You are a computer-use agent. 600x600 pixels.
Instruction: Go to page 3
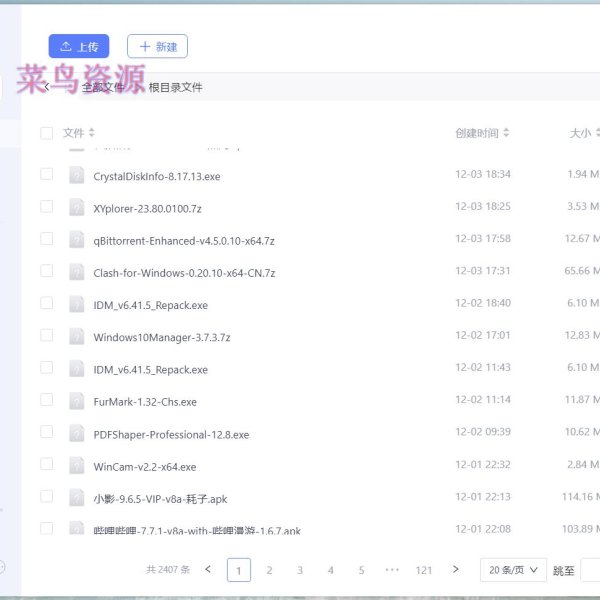pos(300,570)
